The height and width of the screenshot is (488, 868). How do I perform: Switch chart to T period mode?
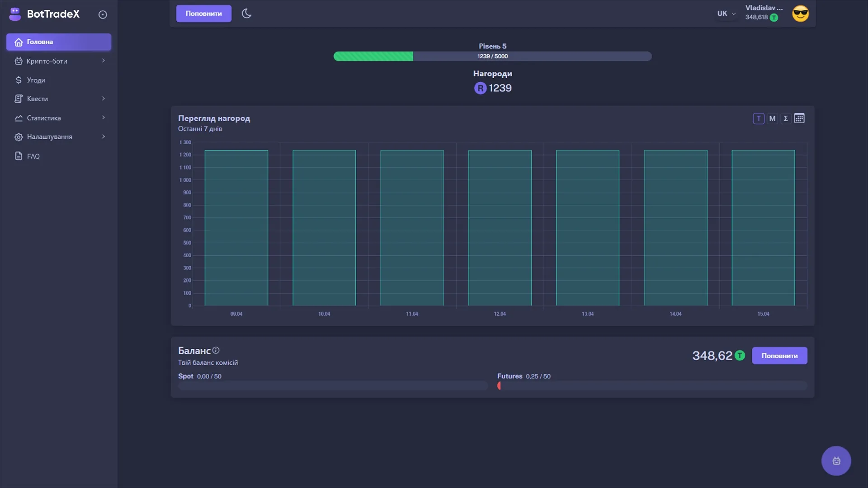(x=759, y=118)
